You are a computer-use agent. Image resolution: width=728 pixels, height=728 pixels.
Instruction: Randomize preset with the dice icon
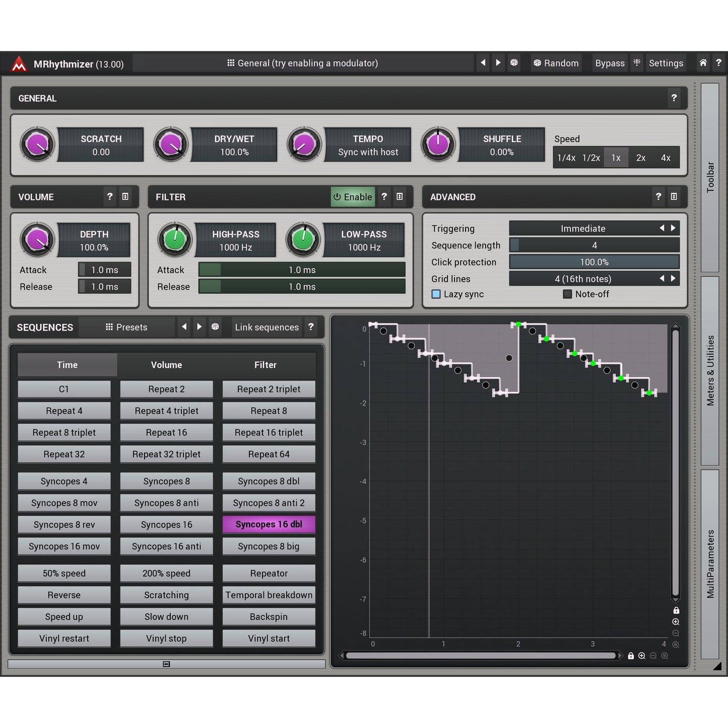514,63
